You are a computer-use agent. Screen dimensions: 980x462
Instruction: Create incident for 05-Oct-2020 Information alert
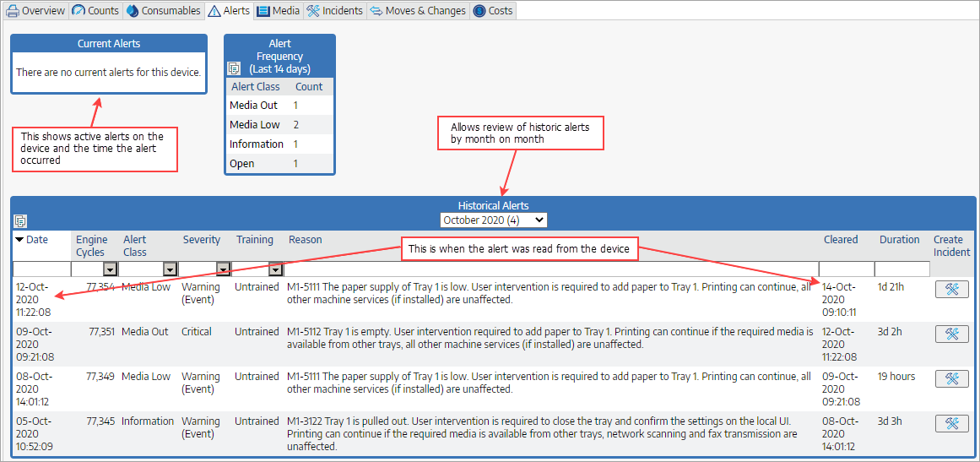(x=952, y=423)
